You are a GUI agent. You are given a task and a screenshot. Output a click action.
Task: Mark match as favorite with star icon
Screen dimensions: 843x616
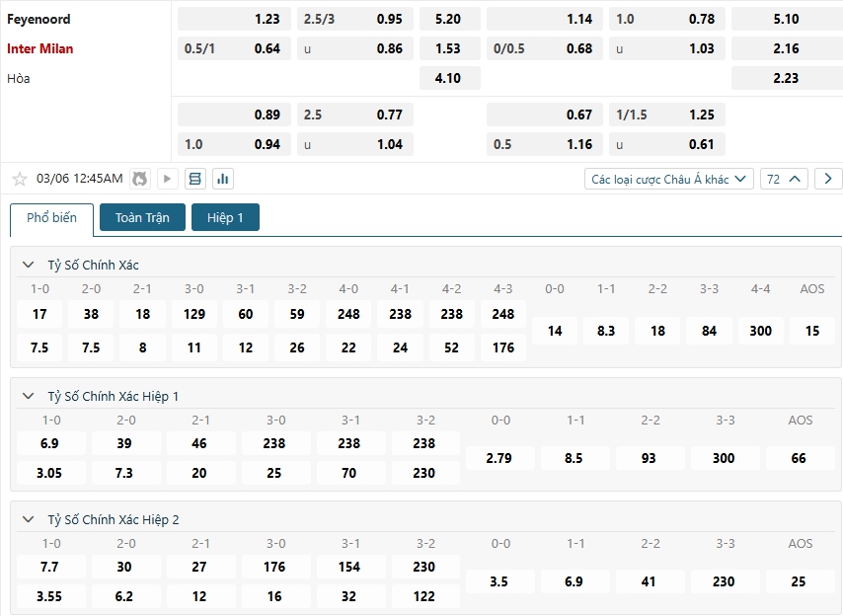point(19,179)
